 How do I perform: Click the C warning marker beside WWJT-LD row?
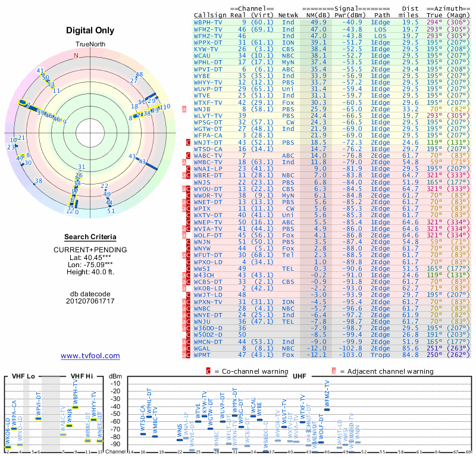[188, 295]
